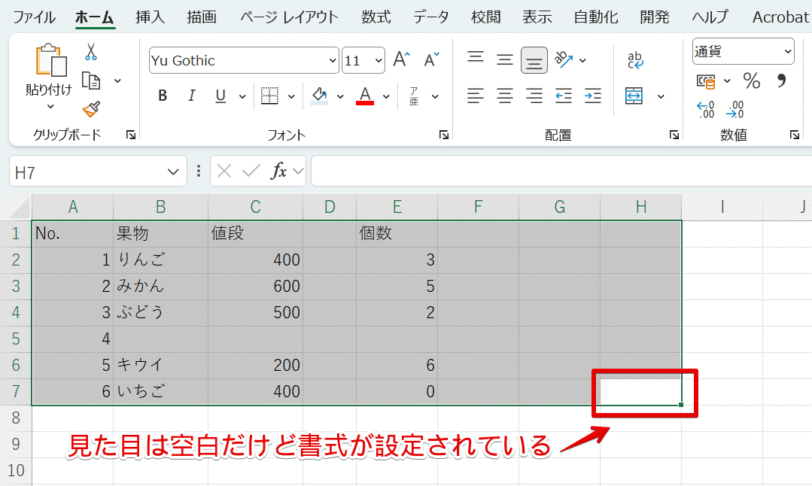The width and height of the screenshot is (812, 486).
Task: Open font color dropdown arrow
Action: [x=386, y=96]
